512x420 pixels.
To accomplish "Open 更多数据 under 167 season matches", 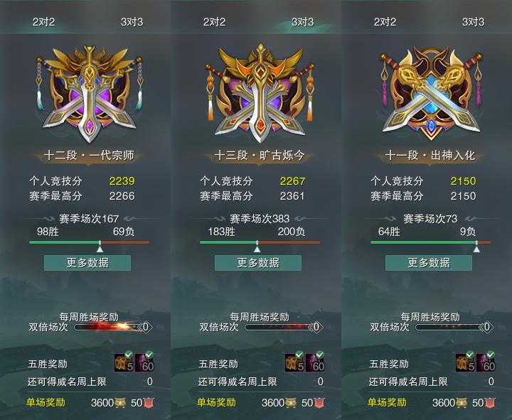I will [x=87, y=263].
